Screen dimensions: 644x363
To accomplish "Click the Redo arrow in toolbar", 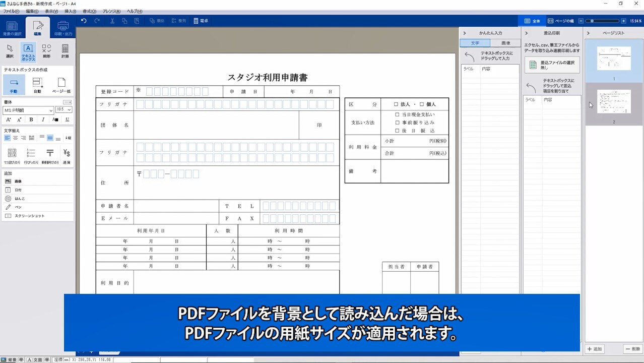I will click(x=97, y=21).
